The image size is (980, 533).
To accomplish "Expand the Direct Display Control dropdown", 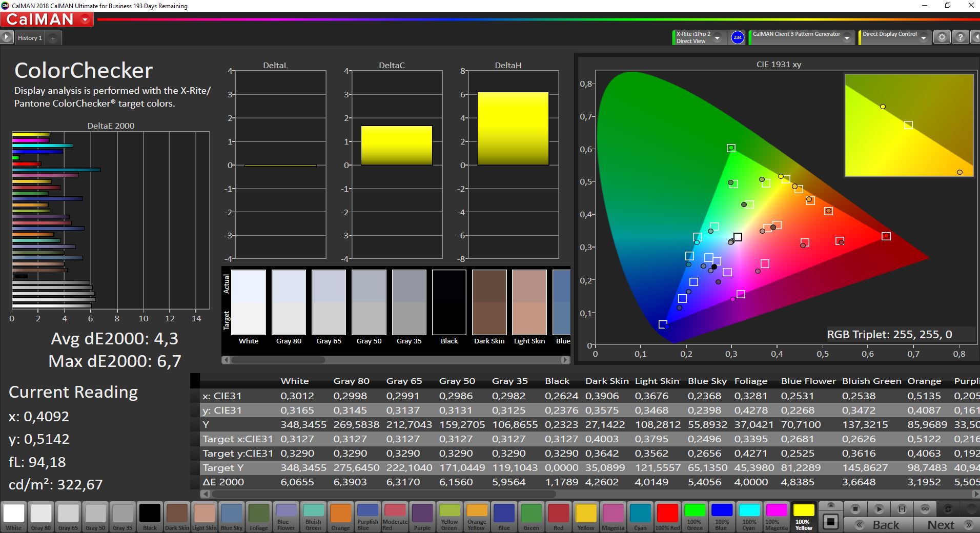I will 924,38.
